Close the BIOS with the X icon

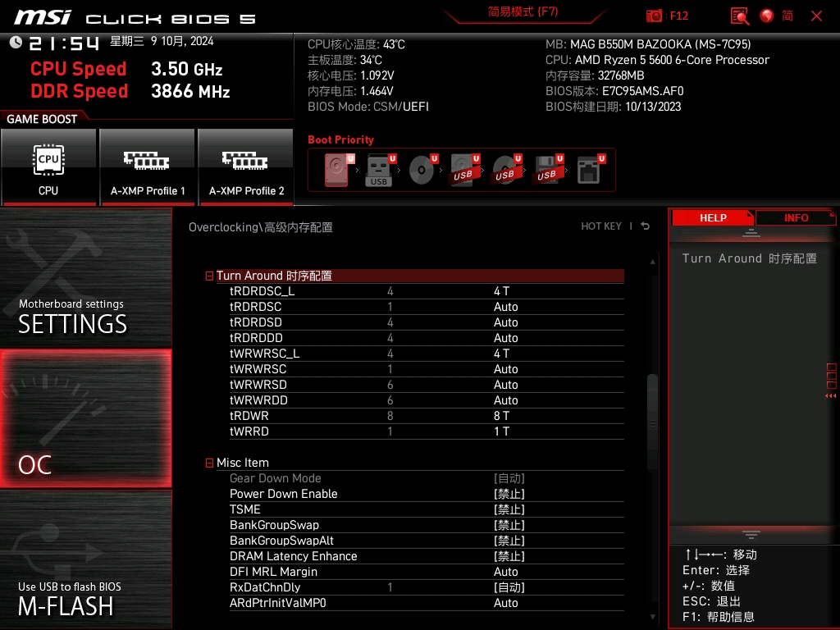tap(816, 16)
